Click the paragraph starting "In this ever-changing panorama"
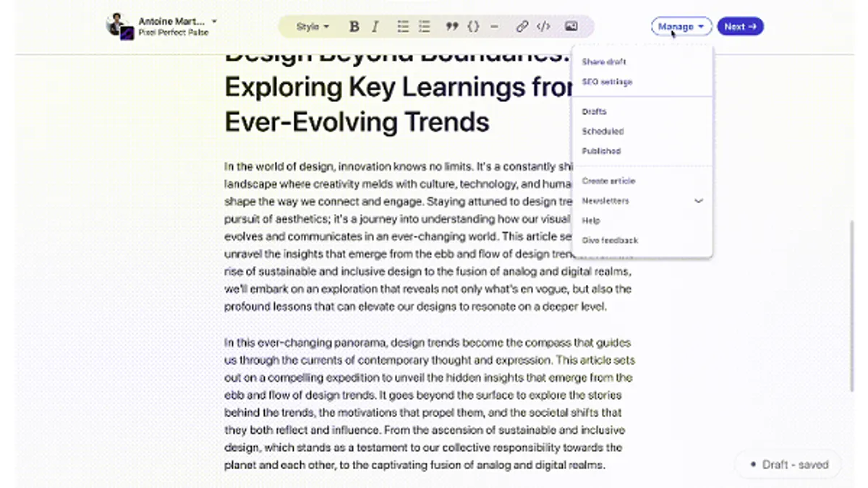Screen dimensions: 868x488 (x=428, y=404)
